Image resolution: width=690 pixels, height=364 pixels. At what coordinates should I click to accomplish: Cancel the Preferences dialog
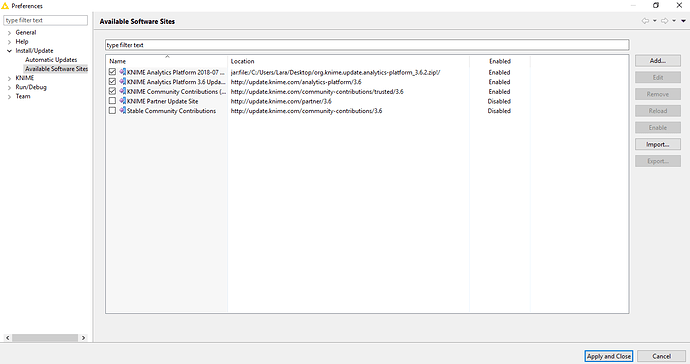click(661, 356)
